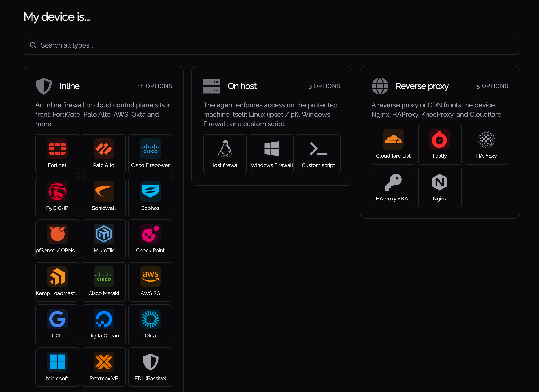The width and height of the screenshot is (539, 392).
Task: Select the Sophos device type
Action: click(x=150, y=197)
